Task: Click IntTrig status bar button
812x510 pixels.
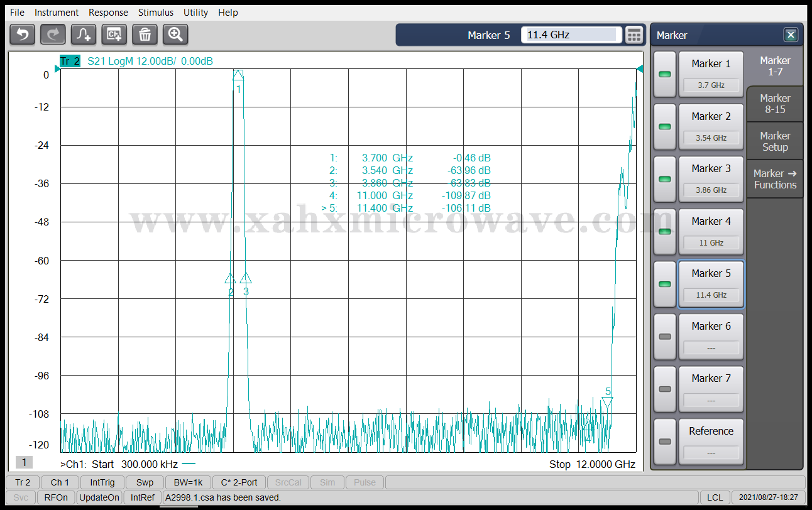Action: (102, 482)
